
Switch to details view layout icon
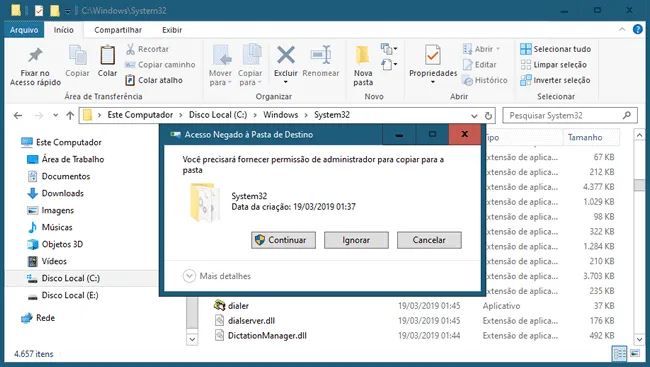tap(620, 354)
